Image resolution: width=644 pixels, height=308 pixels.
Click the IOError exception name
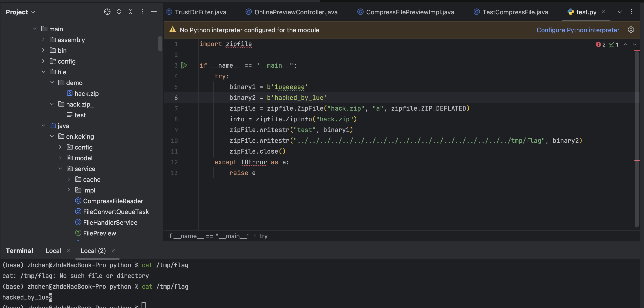click(x=254, y=162)
